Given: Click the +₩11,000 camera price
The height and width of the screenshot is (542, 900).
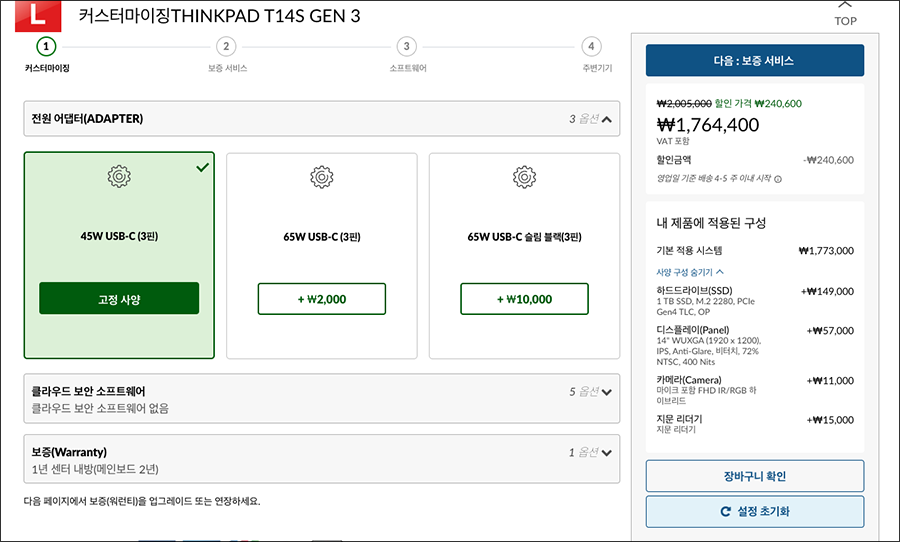Looking at the screenshot, I should tap(830, 381).
